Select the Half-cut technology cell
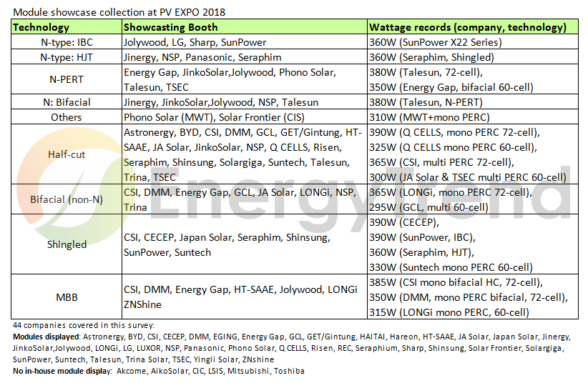This screenshot has width=588, height=383. pos(67,154)
